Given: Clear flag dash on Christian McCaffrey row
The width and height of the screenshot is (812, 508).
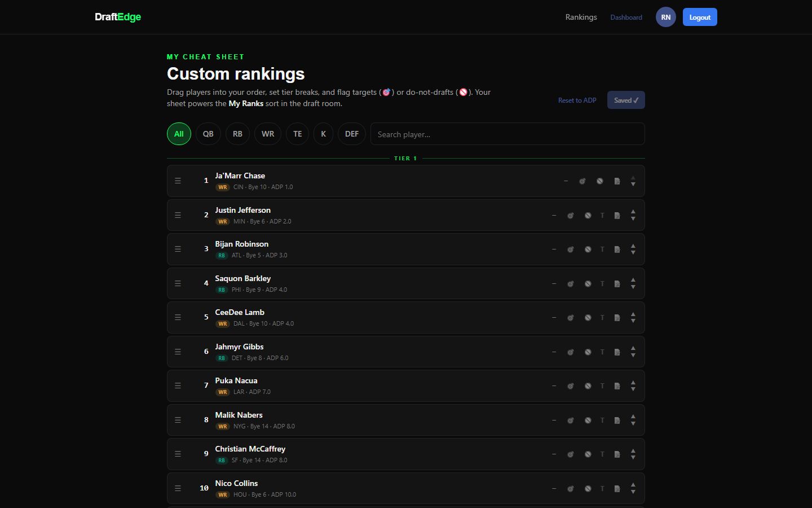Looking at the screenshot, I should pyautogui.click(x=554, y=454).
